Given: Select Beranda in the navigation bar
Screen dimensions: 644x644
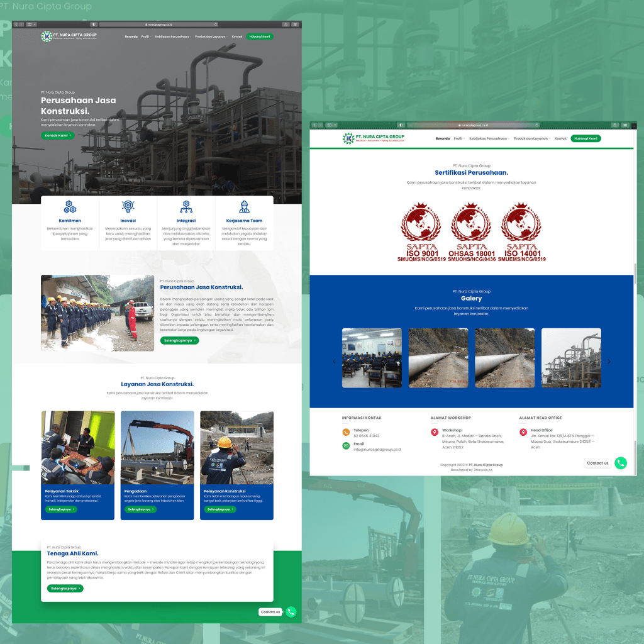Looking at the screenshot, I should point(441,138).
